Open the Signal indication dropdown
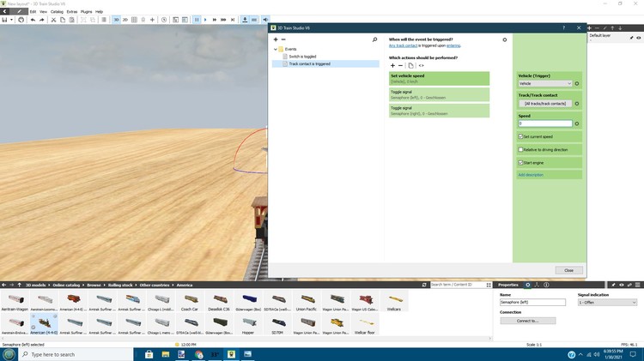 tap(607, 303)
